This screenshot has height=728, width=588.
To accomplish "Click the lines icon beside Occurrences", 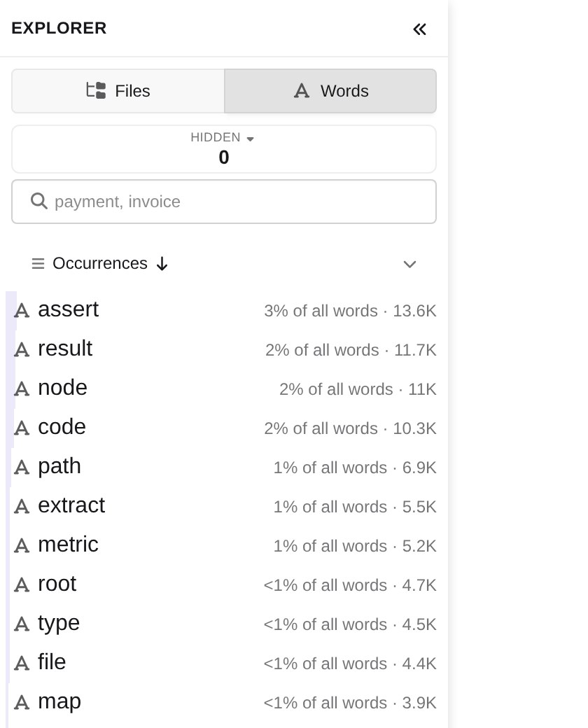I will [38, 264].
